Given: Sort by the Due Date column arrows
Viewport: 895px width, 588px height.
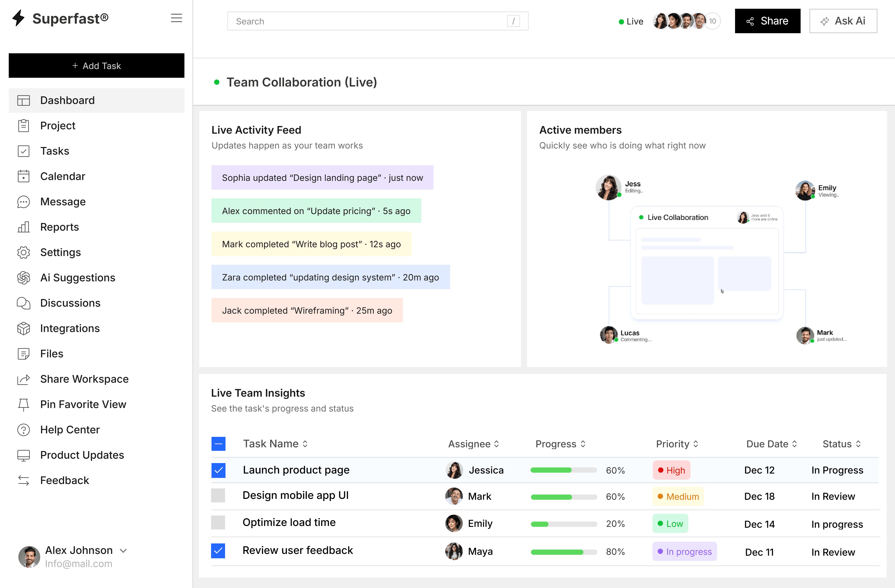Looking at the screenshot, I should click(794, 444).
